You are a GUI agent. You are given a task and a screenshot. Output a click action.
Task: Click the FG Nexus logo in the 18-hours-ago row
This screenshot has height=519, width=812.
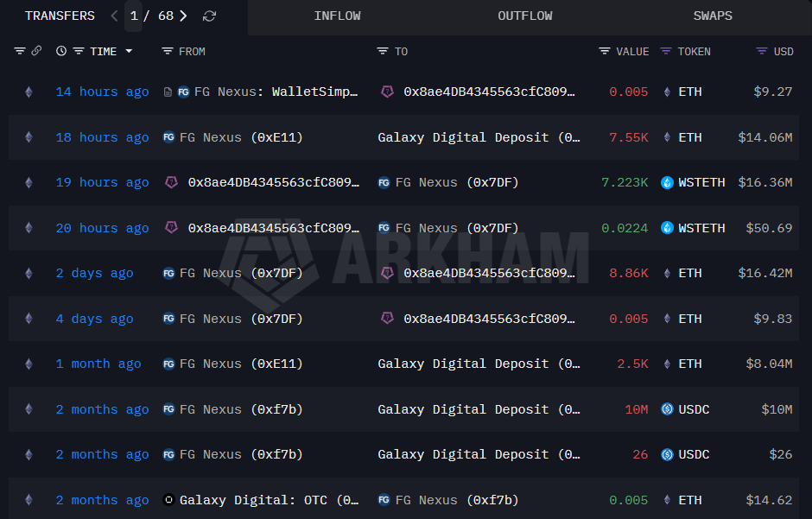click(x=168, y=137)
